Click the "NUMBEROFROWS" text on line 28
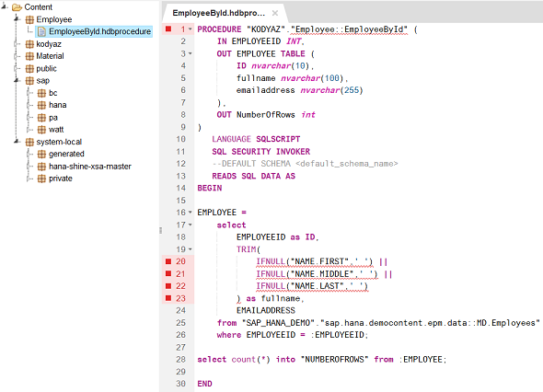The height and width of the screenshot is (392, 543). [x=334, y=360]
